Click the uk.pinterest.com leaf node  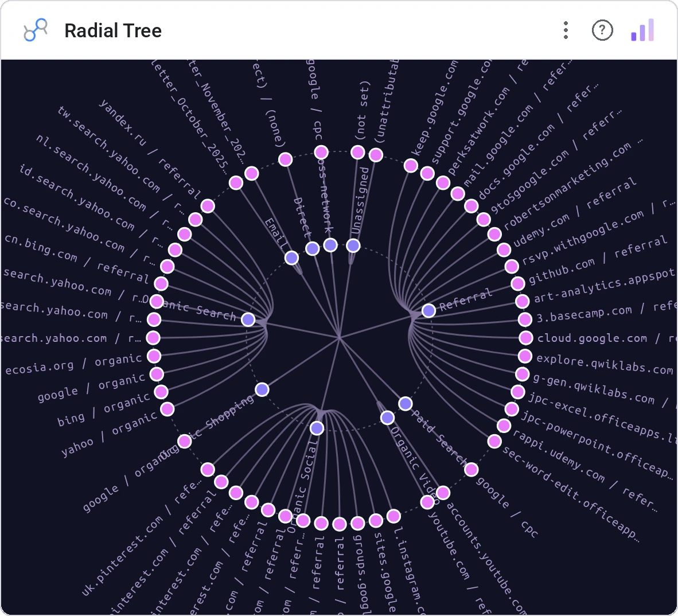[208, 470]
